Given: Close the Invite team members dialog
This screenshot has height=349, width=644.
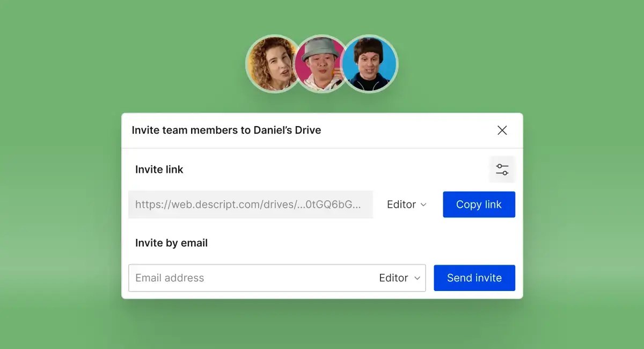Looking at the screenshot, I should pos(502,130).
